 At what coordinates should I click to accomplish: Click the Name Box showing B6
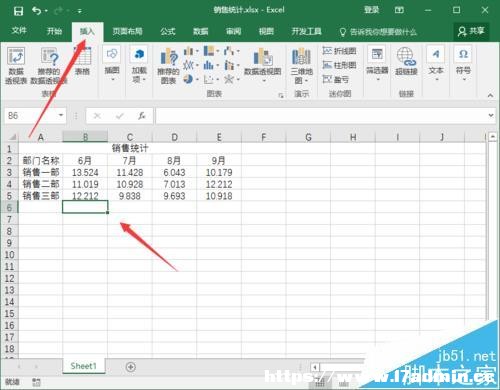pyautogui.click(x=31, y=116)
